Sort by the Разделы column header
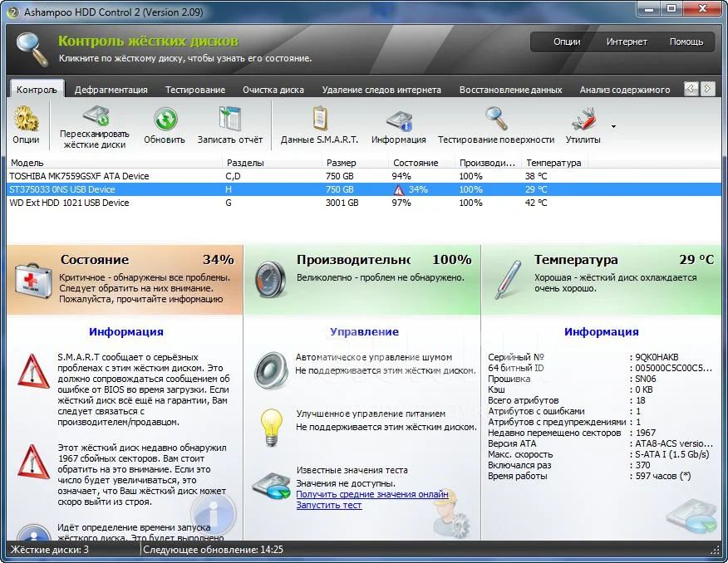 273,163
